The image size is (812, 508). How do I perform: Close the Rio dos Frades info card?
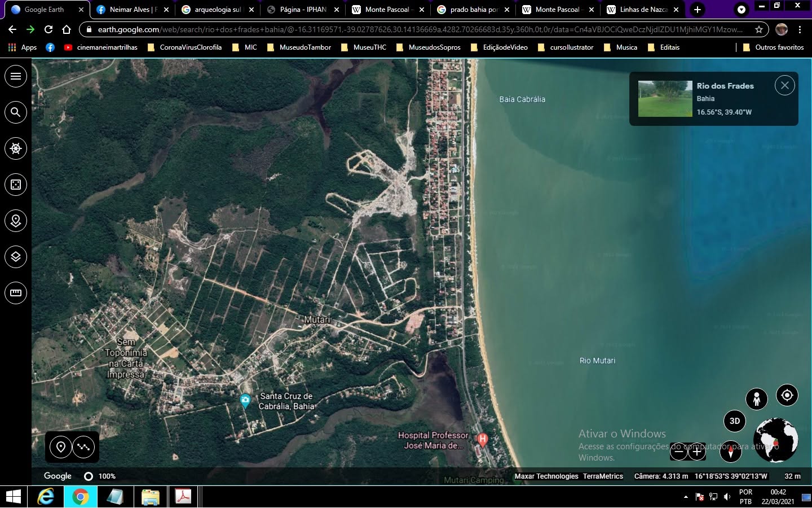(784, 85)
